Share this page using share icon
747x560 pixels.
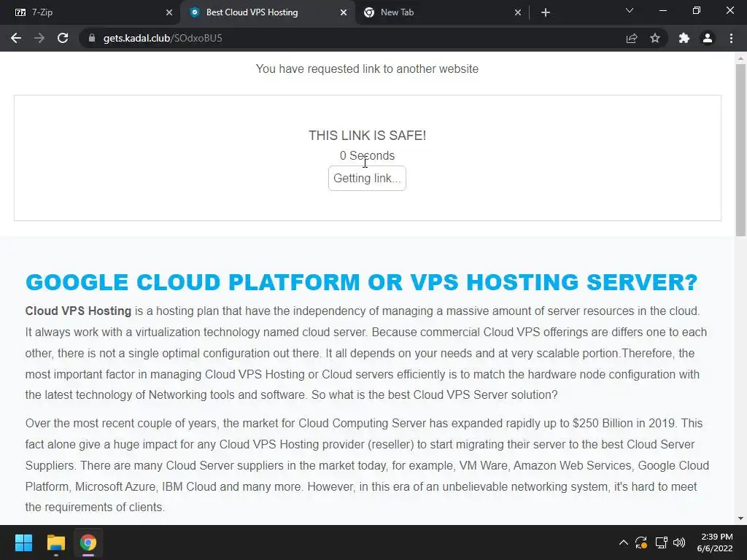(x=632, y=38)
